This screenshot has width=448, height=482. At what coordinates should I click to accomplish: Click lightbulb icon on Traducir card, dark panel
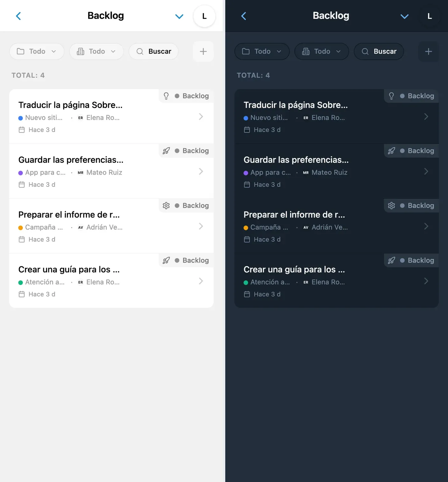click(x=391, y=96)
